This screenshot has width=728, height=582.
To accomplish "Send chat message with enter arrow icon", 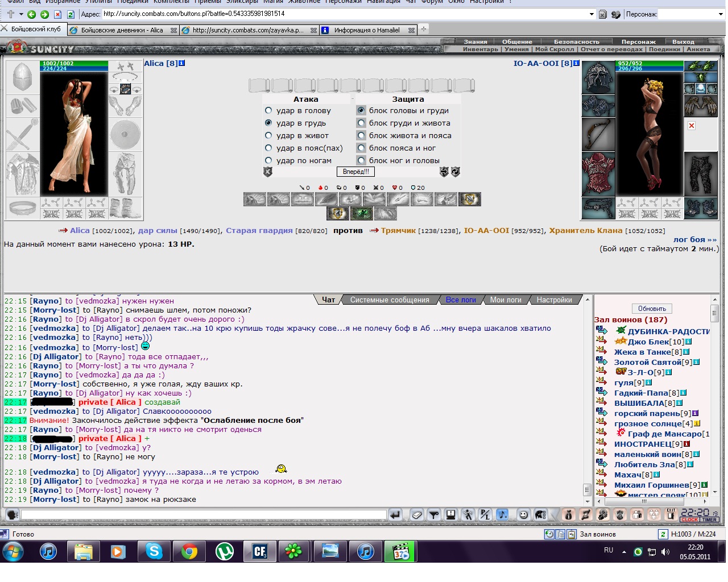I will 395,515.
